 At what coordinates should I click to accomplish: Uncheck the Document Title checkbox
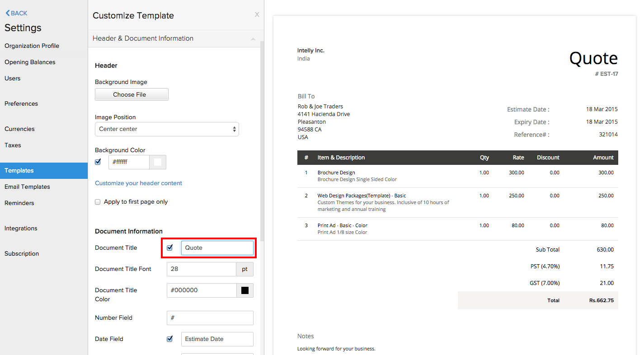[170, 248]
